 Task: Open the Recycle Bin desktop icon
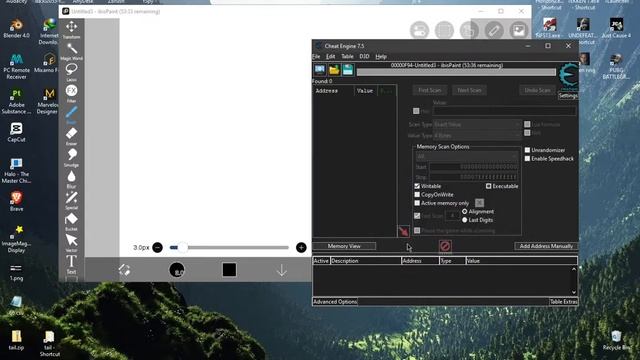[616, 340]
